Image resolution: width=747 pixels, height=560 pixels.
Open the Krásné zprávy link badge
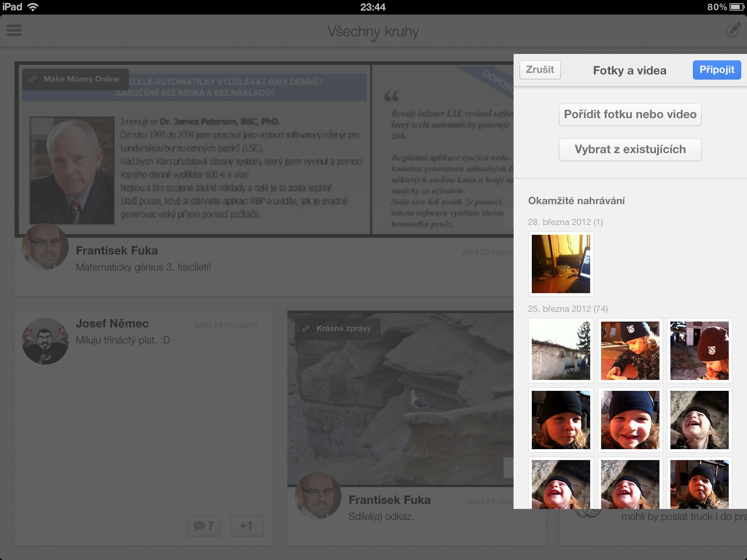(337, 329)
